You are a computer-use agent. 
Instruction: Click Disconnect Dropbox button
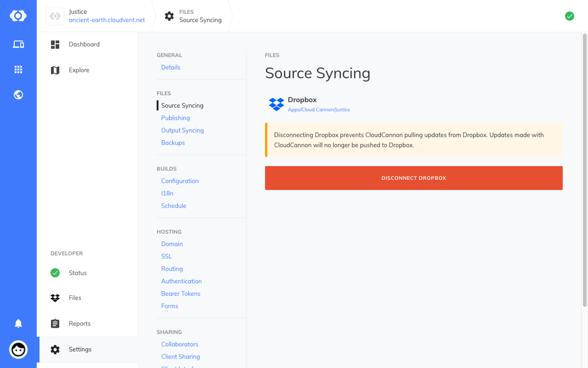(x=413, y=178)
